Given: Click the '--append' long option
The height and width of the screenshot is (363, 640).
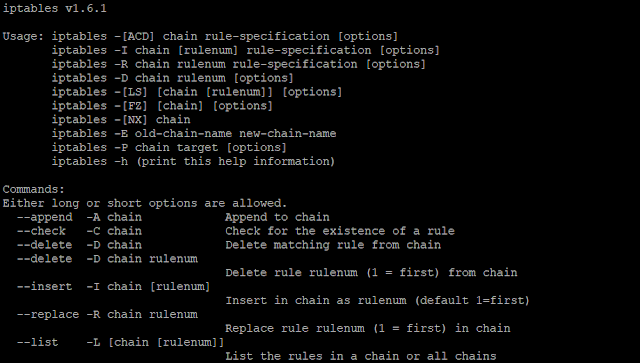Looking at the screenshot, I should tap(44, 217).
